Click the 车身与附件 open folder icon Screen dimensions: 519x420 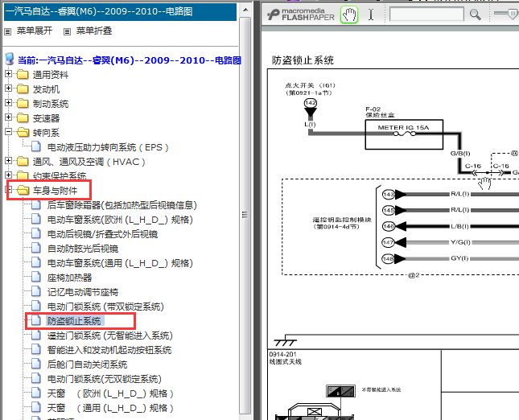tap(23, 191)
